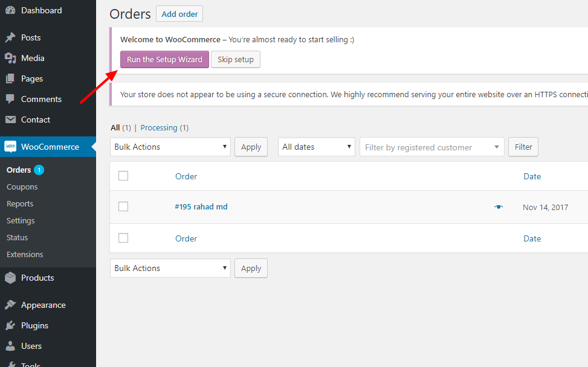Click the Nov 14, 2017 date cell

[545, 207]
